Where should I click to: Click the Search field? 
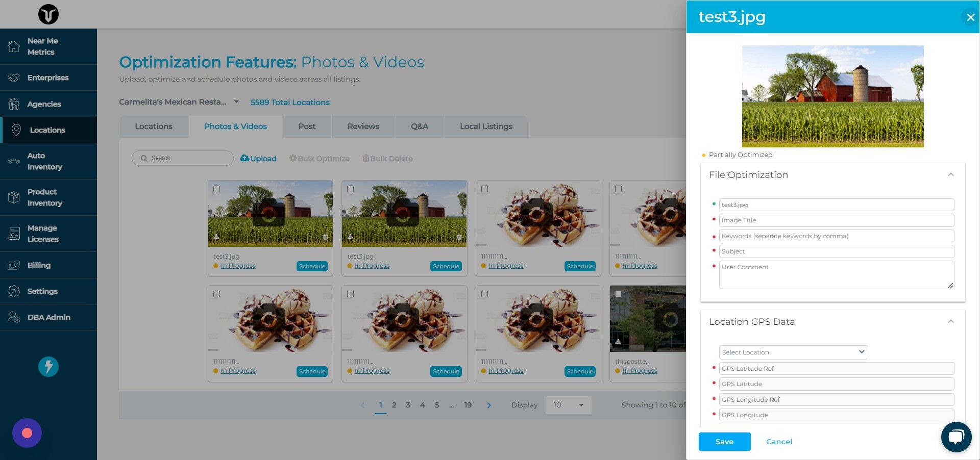tap(183, 158)
